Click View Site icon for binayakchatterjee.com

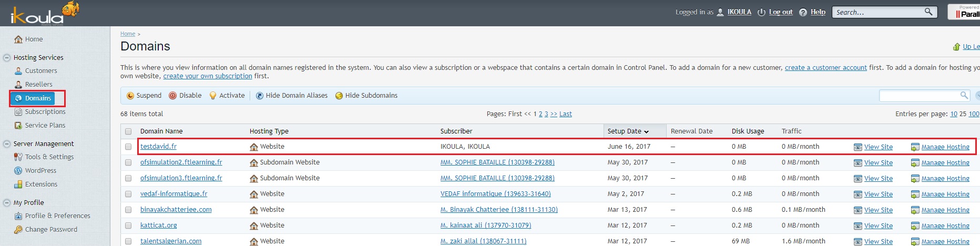pyautogui.click(x=858, y=210)
